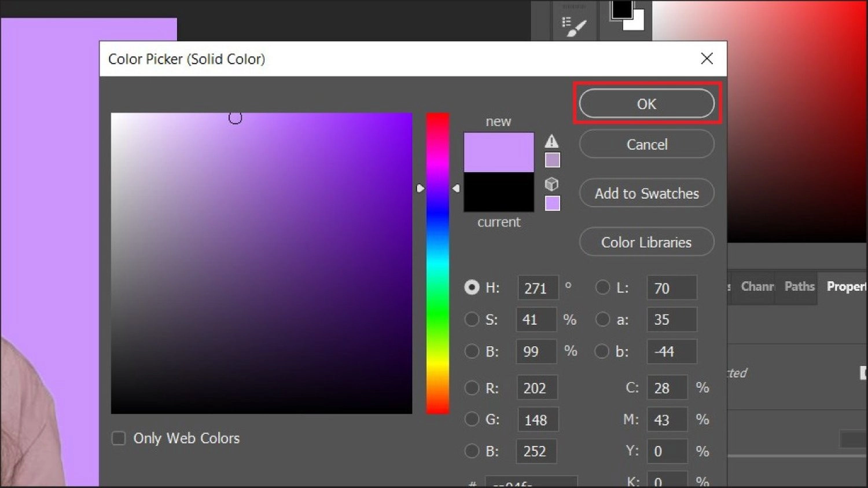Click the R field showing 202

coord(537,388)
